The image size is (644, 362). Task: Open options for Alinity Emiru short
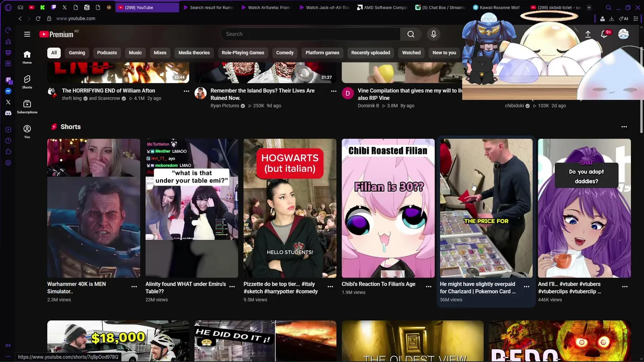coord(232,287)
